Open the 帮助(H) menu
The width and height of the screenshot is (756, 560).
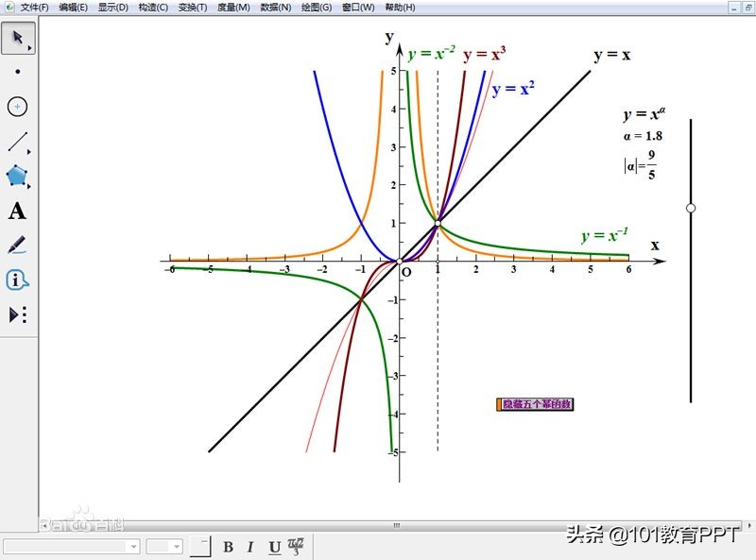coord(400,8)
